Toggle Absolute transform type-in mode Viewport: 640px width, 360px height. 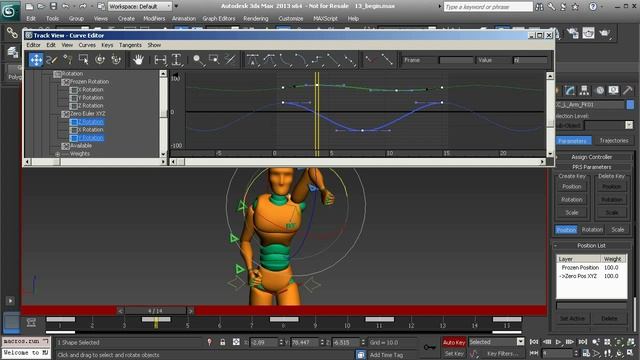pos(236,342)
